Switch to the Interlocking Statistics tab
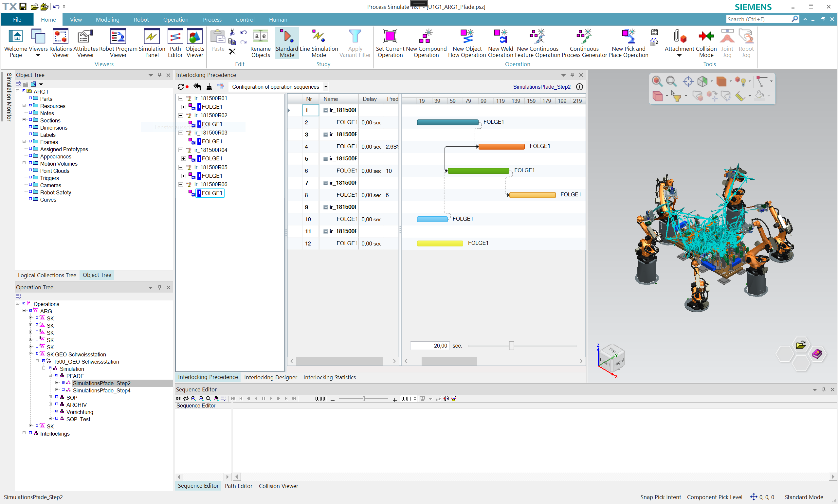 click(330, 377)
